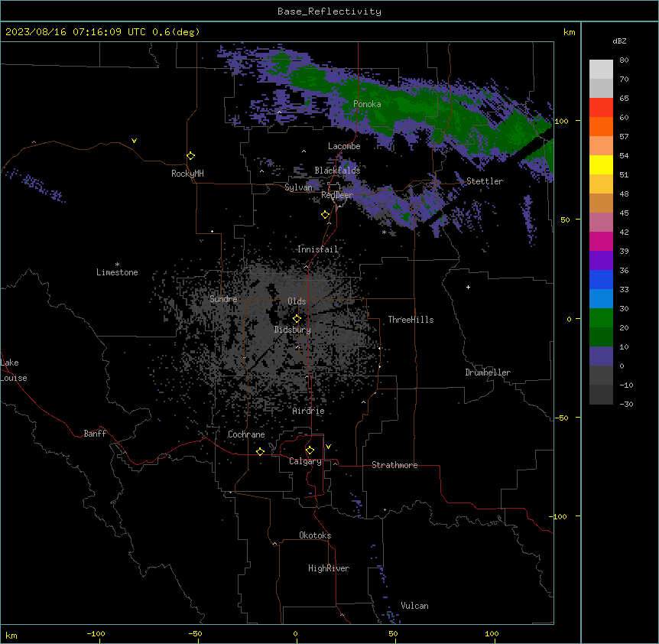Click the dBZ legend heading
This screenshot has height=644, width=659.
coord(619,41)
